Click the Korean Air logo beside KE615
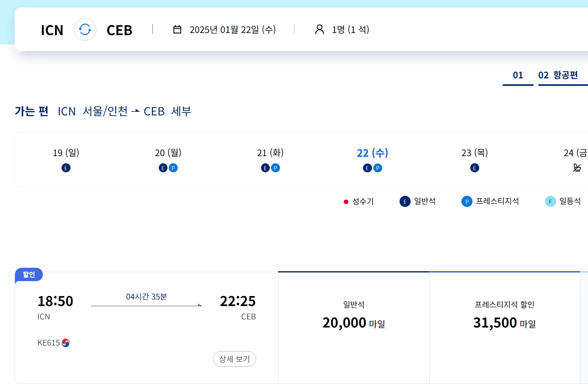The width and height of the screenshot is (588, 390). coord(66,343)
